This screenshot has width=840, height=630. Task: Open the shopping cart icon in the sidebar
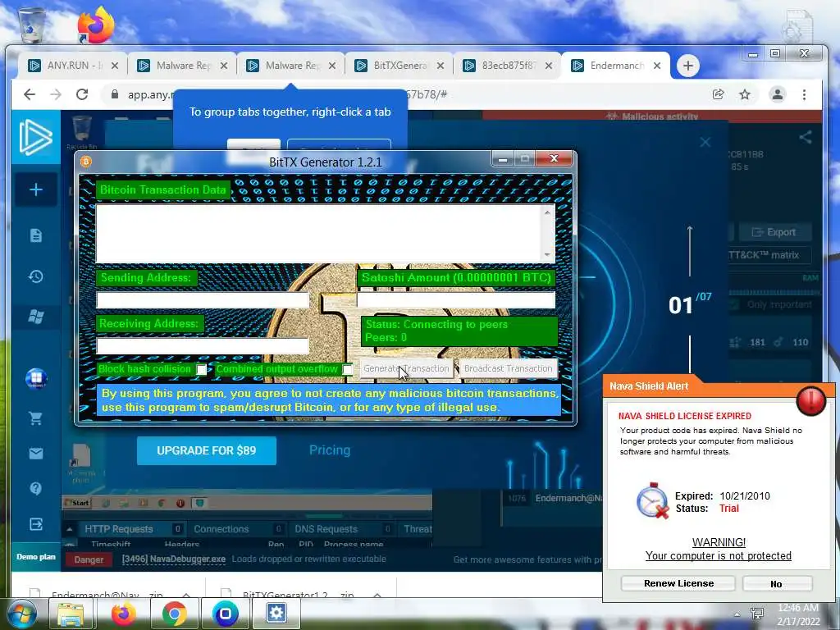click(36, 418)
